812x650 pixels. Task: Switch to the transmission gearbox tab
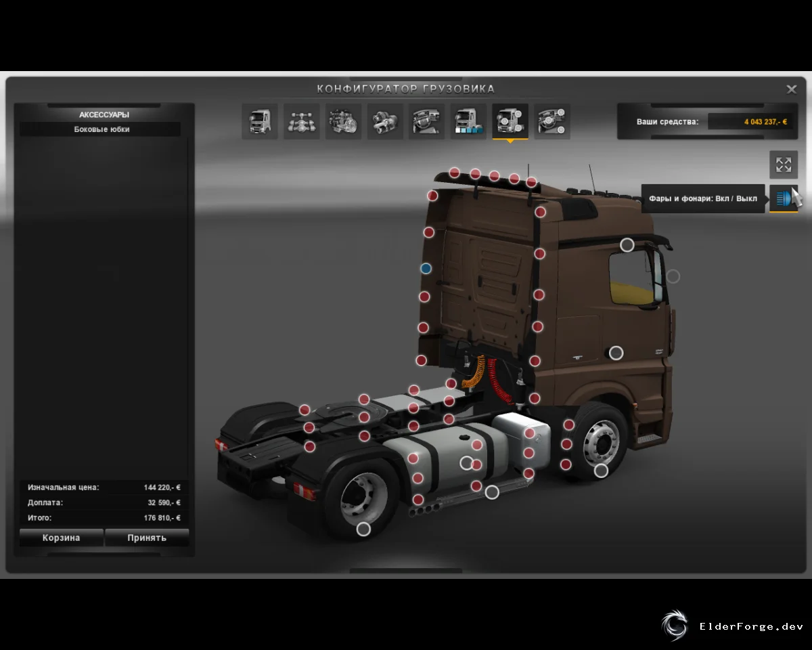(385, 122)
